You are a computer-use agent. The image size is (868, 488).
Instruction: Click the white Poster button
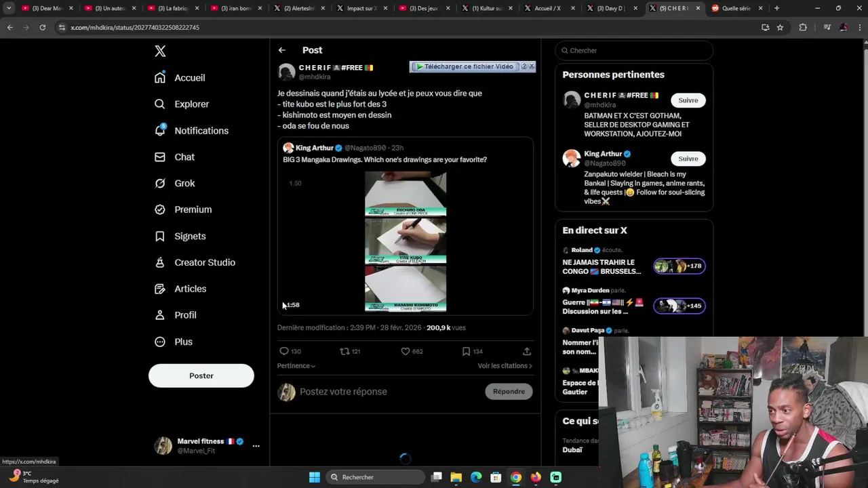(201, 375)
